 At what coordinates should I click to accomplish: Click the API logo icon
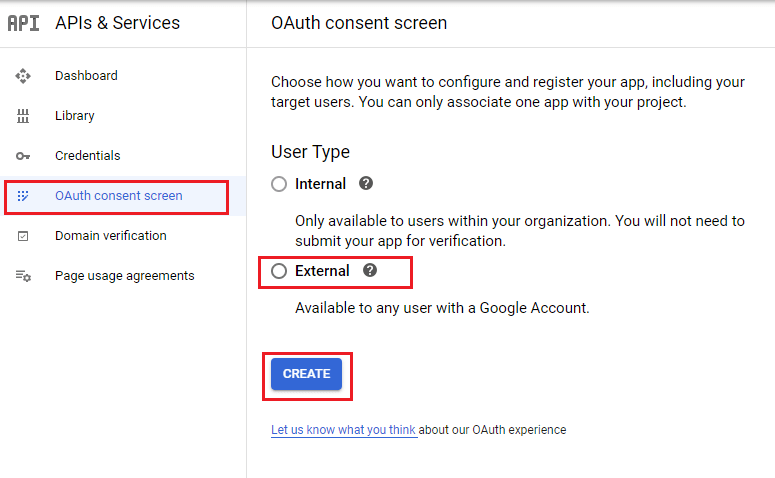(23, 23)
